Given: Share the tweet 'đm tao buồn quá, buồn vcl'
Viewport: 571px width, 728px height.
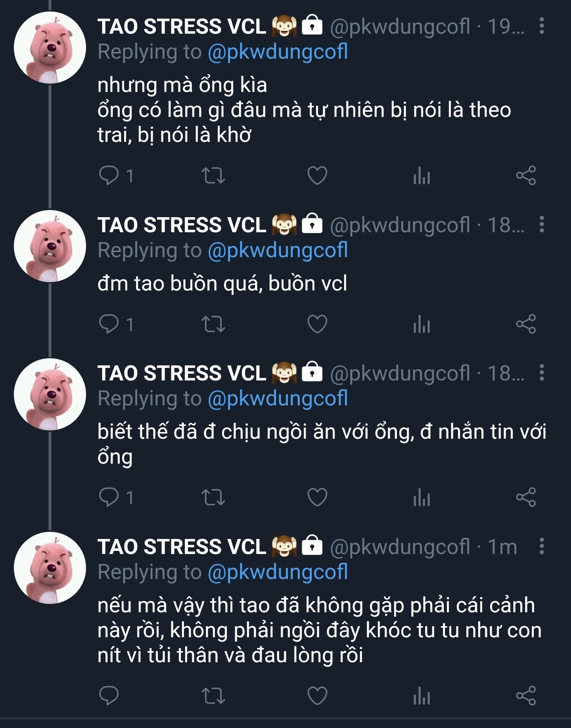Looking at the screenshot, I should tap(526, 324).
